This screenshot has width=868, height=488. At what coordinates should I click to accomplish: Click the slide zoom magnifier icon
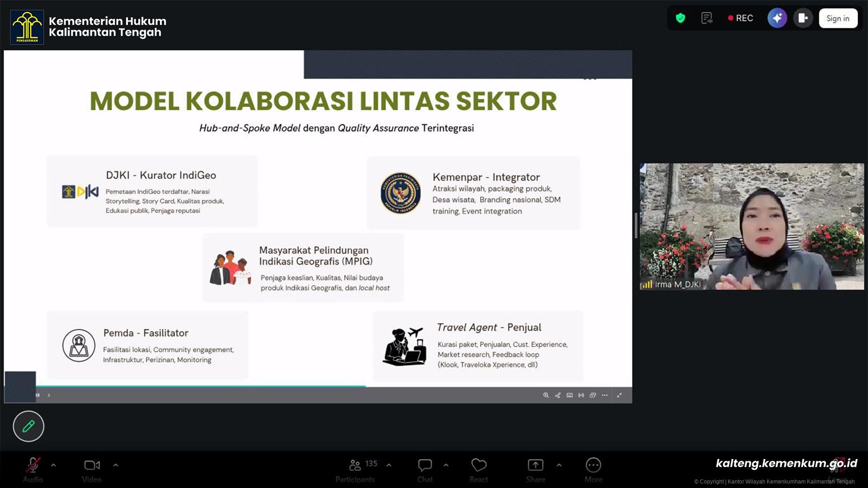546,395
